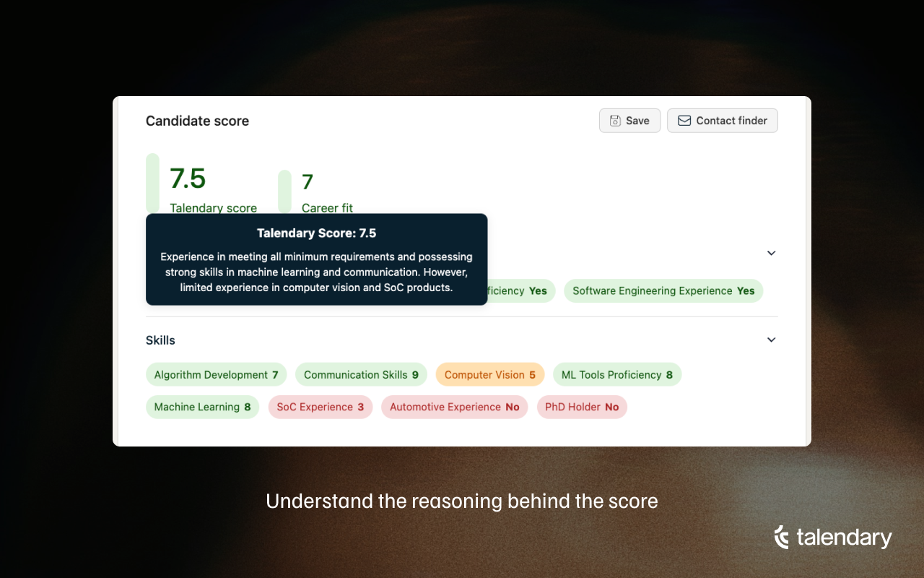Click the Software Engineering Experience Yes tag

pyautogui.click(x=663, y=290)
